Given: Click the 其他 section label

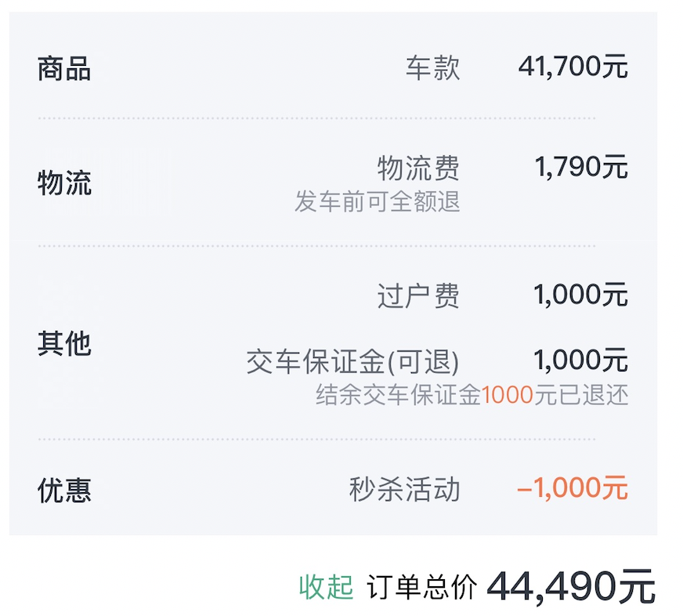Looking at the screenshot, I should (64, 343).
